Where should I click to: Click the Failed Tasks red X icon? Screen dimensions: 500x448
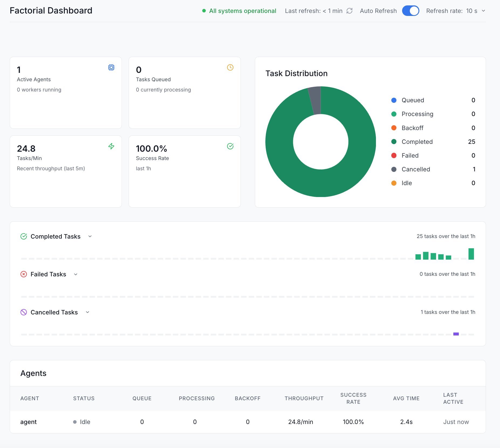pos(24,274)
